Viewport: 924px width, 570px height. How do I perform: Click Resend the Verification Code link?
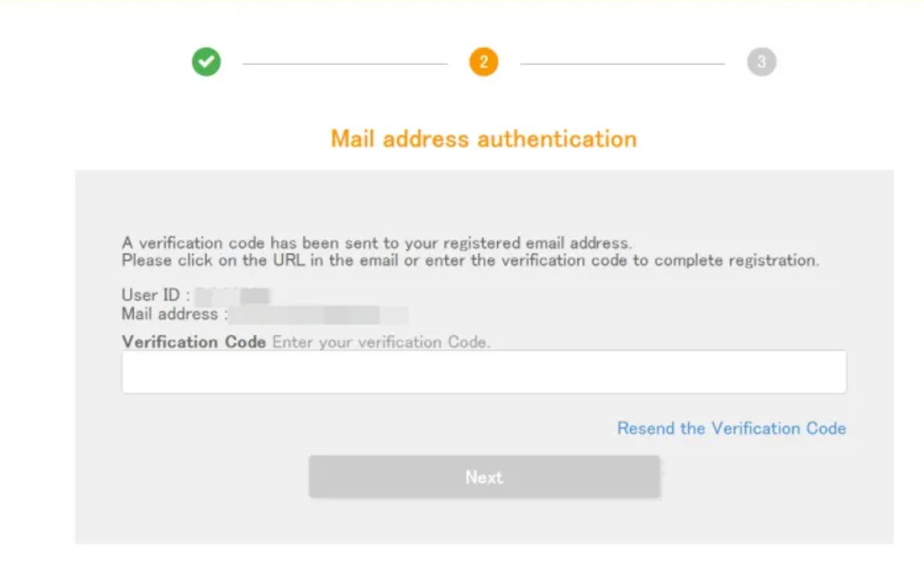tap(731, 428)
